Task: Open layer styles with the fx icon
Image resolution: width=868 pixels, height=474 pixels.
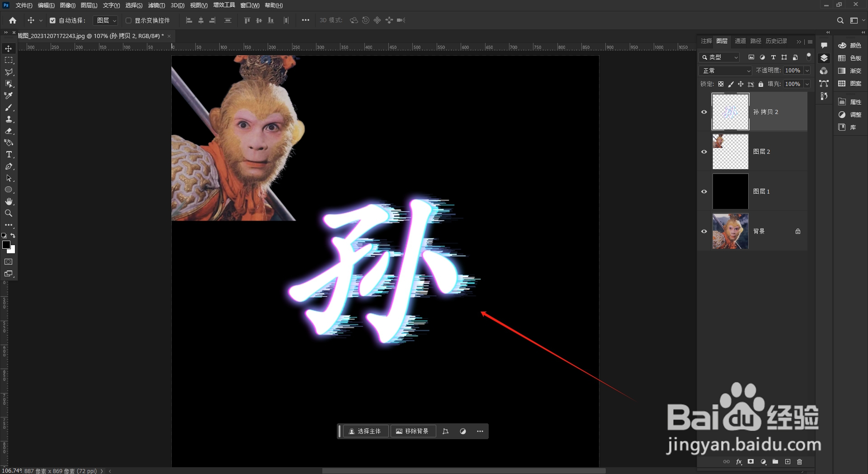Action: click(x=739, y=462)
